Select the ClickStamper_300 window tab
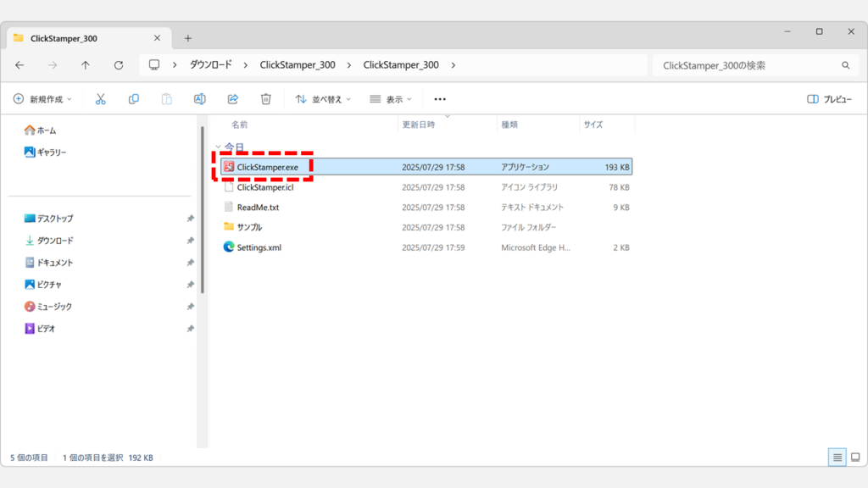The height and width of the screenshot is (488, 868). tap(88, 38)
